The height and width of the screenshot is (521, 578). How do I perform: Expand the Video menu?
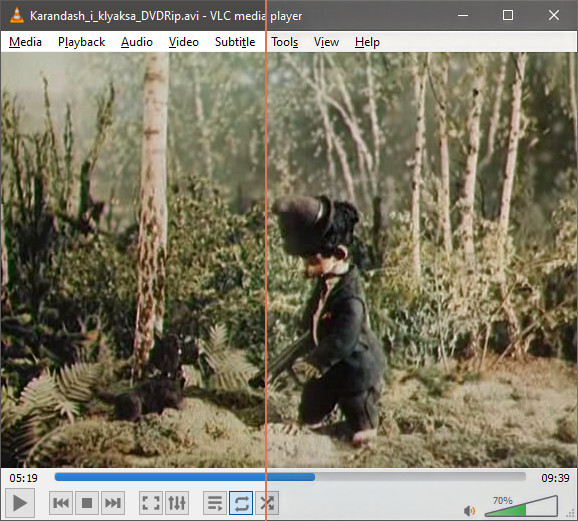tap(184, 42)
